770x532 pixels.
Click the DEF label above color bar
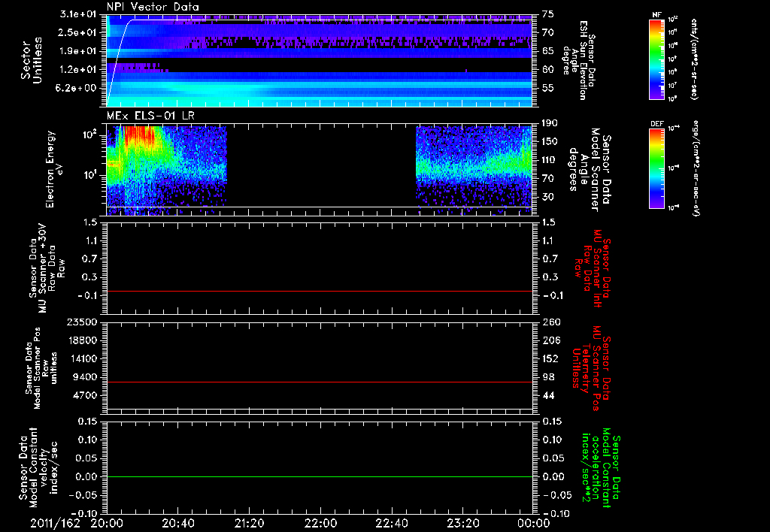pos(656,124)
